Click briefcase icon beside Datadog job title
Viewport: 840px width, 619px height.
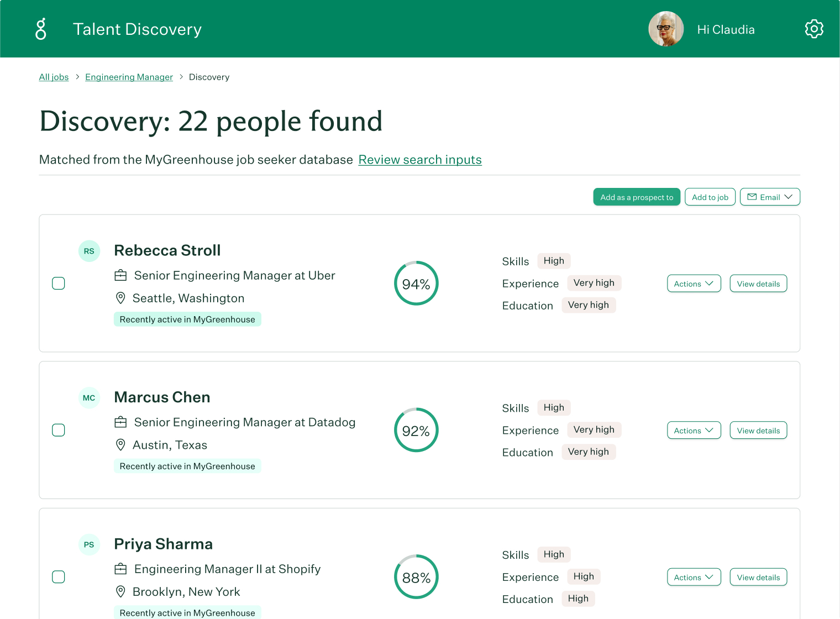(x=120, y=422)
